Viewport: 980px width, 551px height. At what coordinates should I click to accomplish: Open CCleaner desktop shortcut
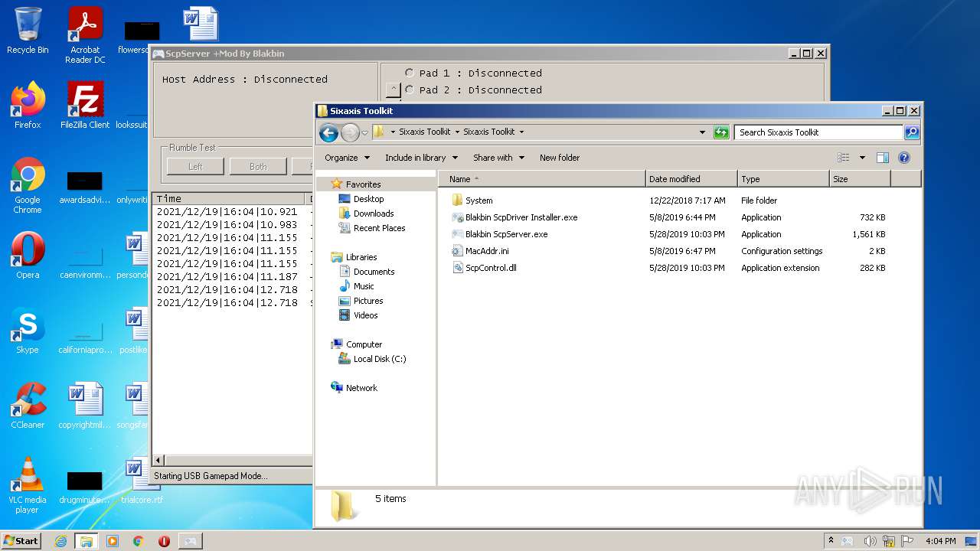tap(28, 406)
